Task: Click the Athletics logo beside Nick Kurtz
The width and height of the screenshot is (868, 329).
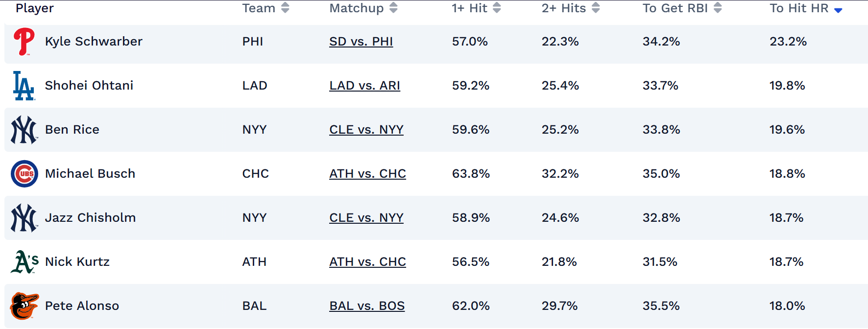Action: [x=24, y=262]
